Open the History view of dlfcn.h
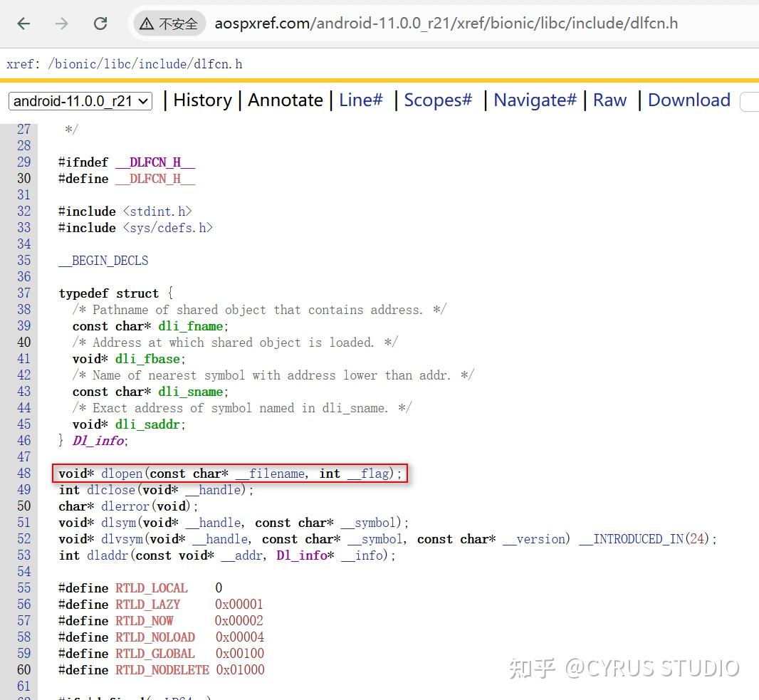Image resolution: width=759 pixels, height=700 pixels. (202, 100)
